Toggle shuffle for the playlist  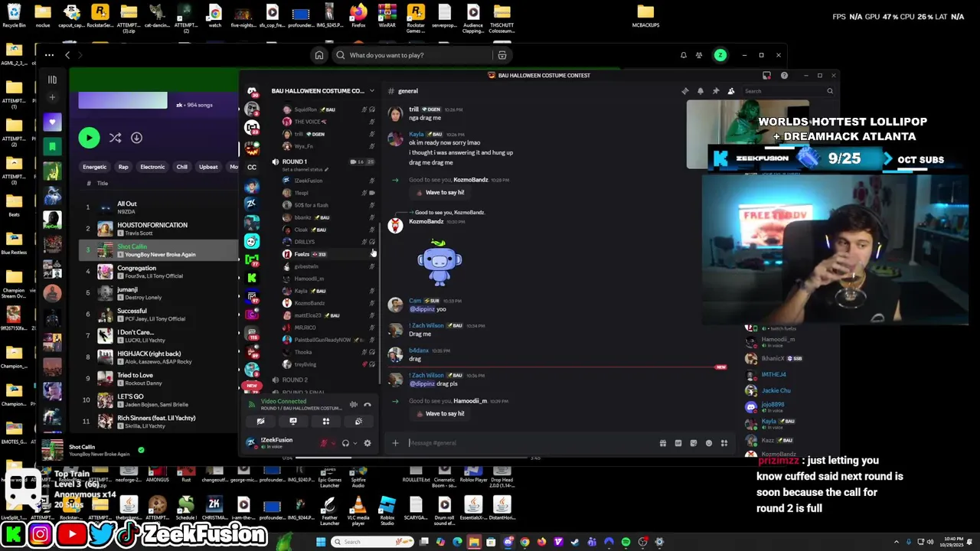tap(115, 138)
